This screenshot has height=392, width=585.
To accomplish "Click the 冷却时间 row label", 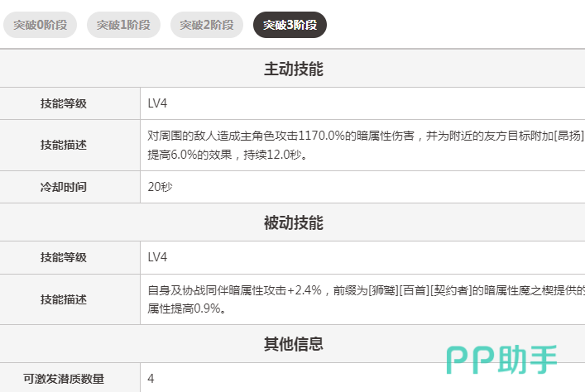I will pyautogui.click(x=64, y=187).
